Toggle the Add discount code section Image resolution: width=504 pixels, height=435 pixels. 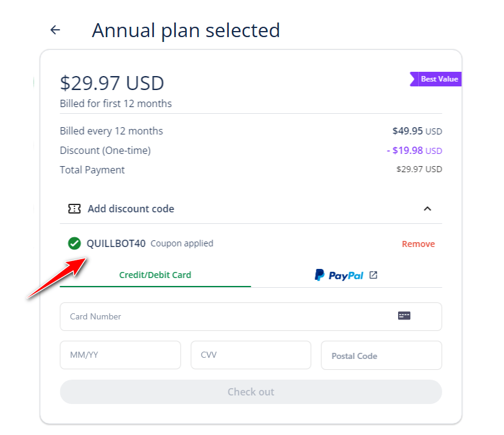tap(251, 209)
